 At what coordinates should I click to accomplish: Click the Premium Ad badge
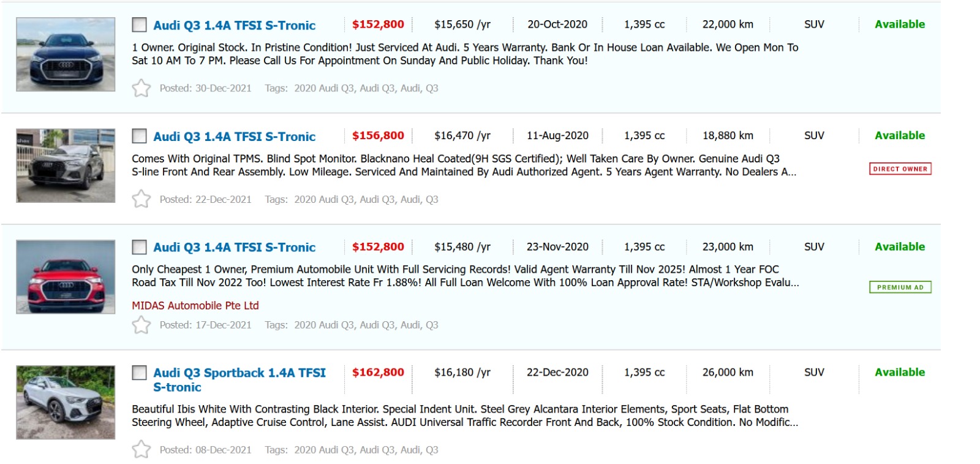(x=900, y=287)
